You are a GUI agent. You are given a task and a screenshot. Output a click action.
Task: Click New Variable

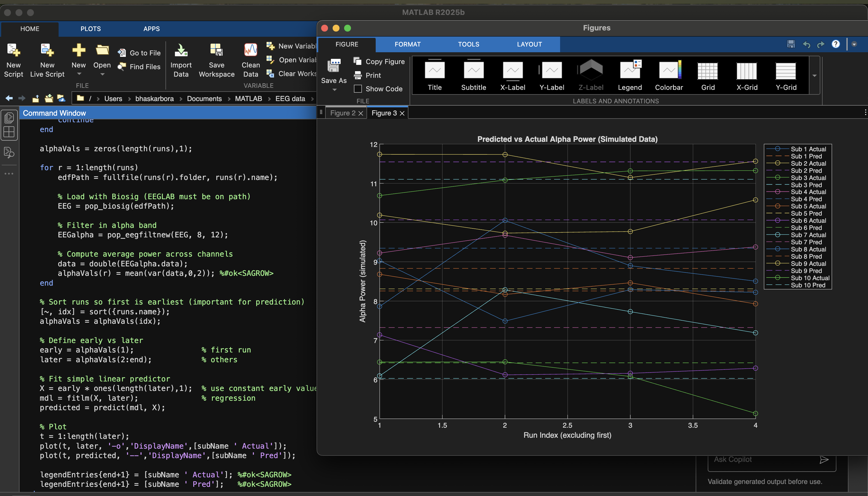click(291, 46)
